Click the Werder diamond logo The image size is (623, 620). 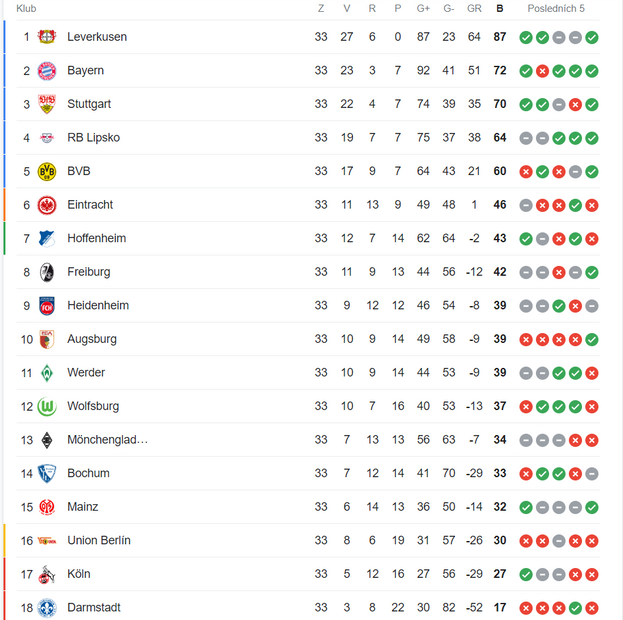46,373
